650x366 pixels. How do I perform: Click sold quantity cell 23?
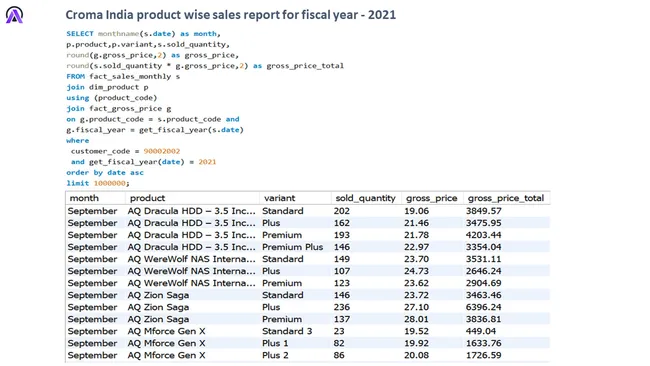(x=339, y=331)
